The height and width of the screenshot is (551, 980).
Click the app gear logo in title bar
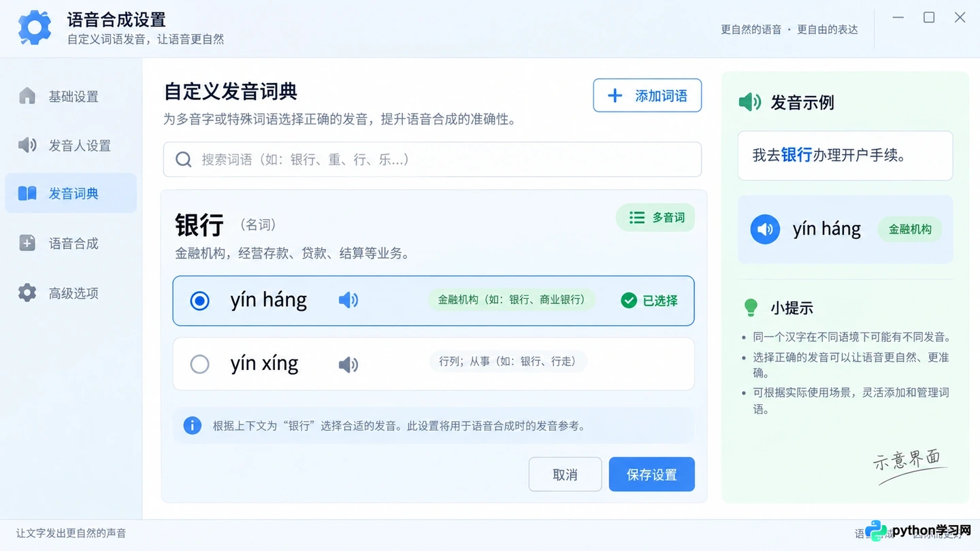35,28
